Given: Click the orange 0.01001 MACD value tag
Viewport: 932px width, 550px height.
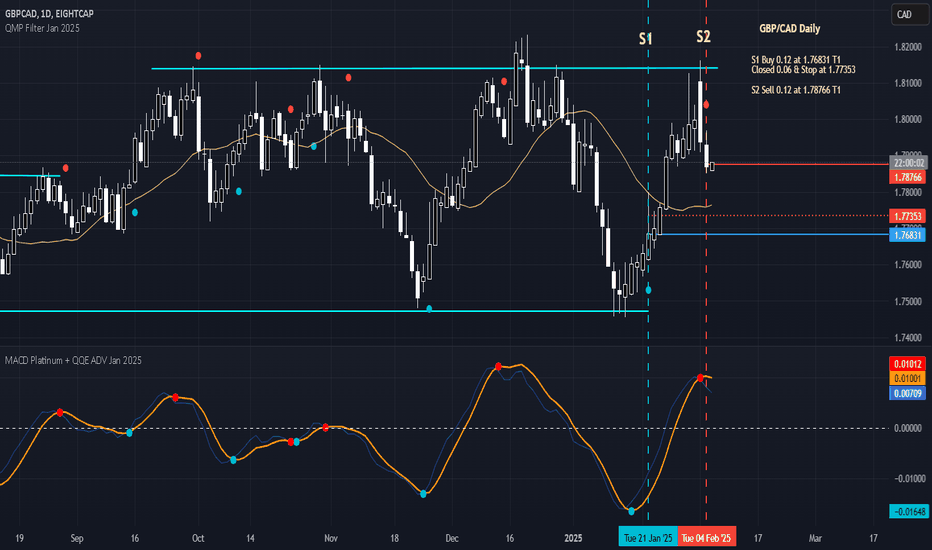Looking at the screenshot, I should click(908, 379).
